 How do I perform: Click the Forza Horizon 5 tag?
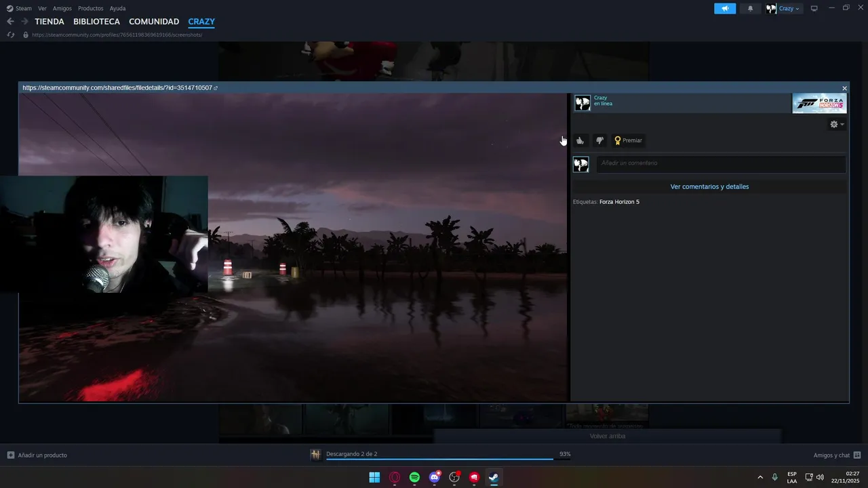[619, 202]
